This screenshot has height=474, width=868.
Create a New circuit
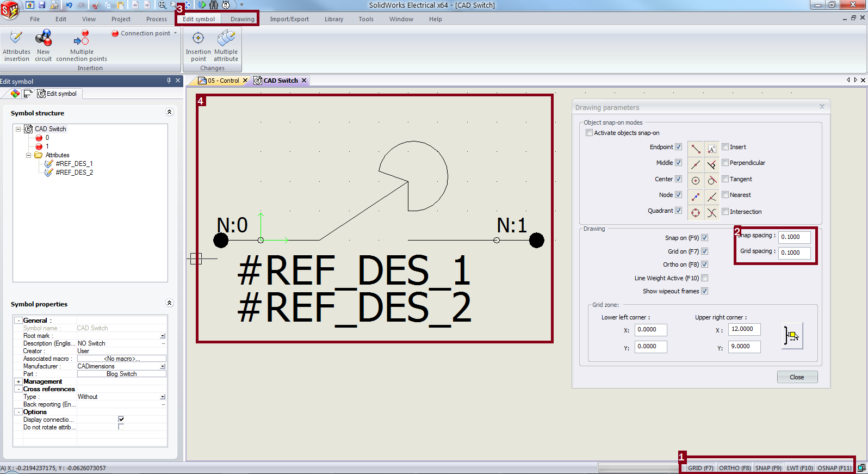coord(43,46)
